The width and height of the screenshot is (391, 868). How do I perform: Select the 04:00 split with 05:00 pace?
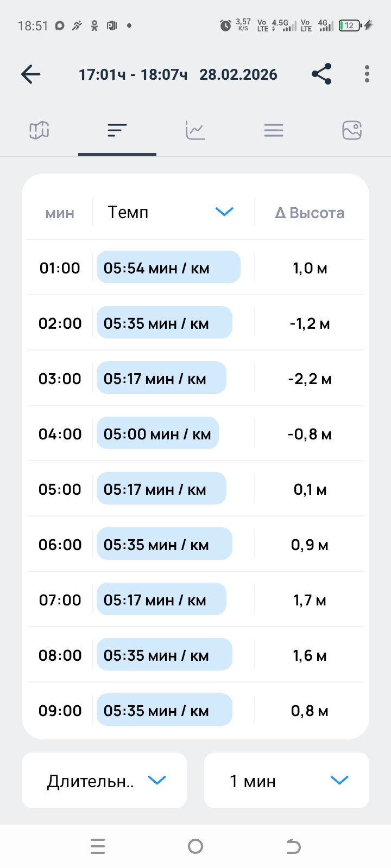195,433
